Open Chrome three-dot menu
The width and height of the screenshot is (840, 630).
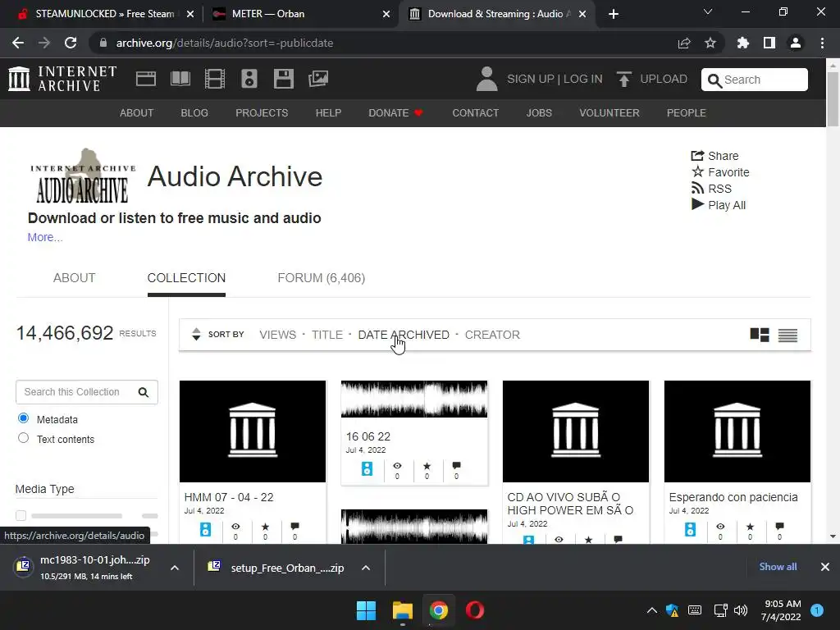[x=822, y=43]
